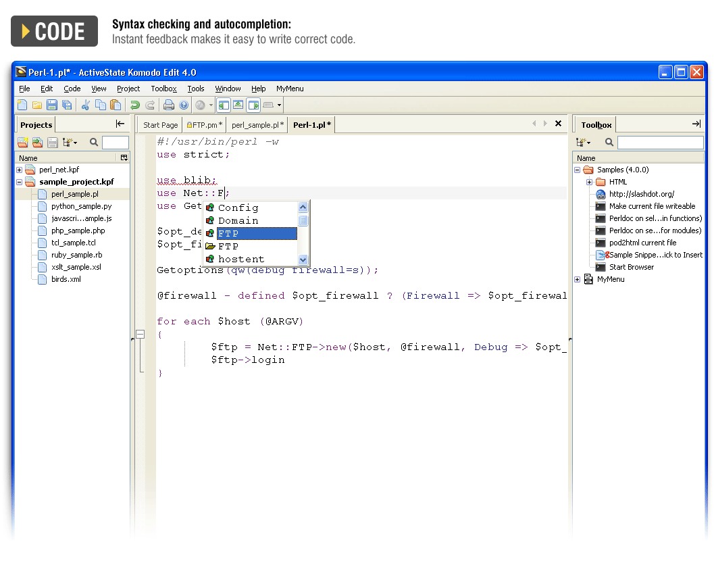Click the New File toolbar icon
The width and height of the screenshot is (714, 588).
point(22,105)
